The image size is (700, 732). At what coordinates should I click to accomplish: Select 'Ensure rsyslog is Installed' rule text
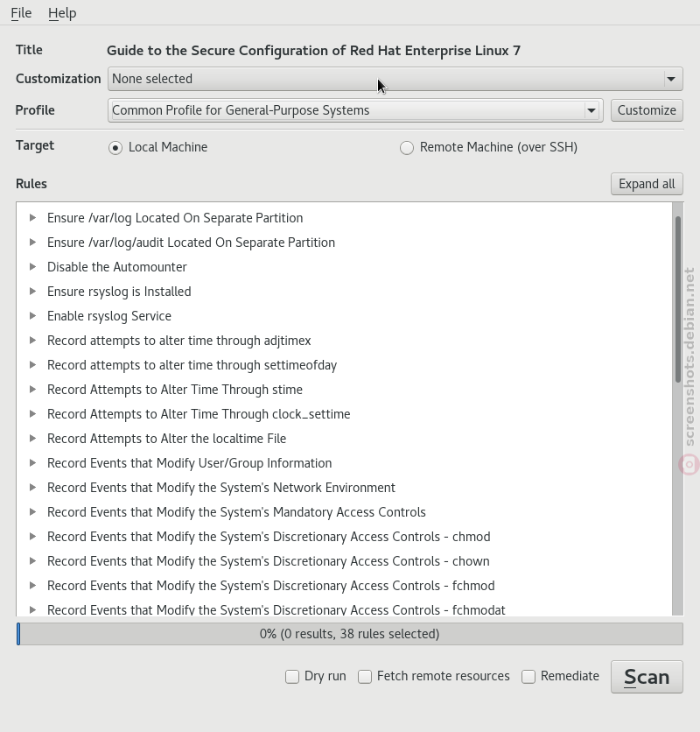[119, 292]
